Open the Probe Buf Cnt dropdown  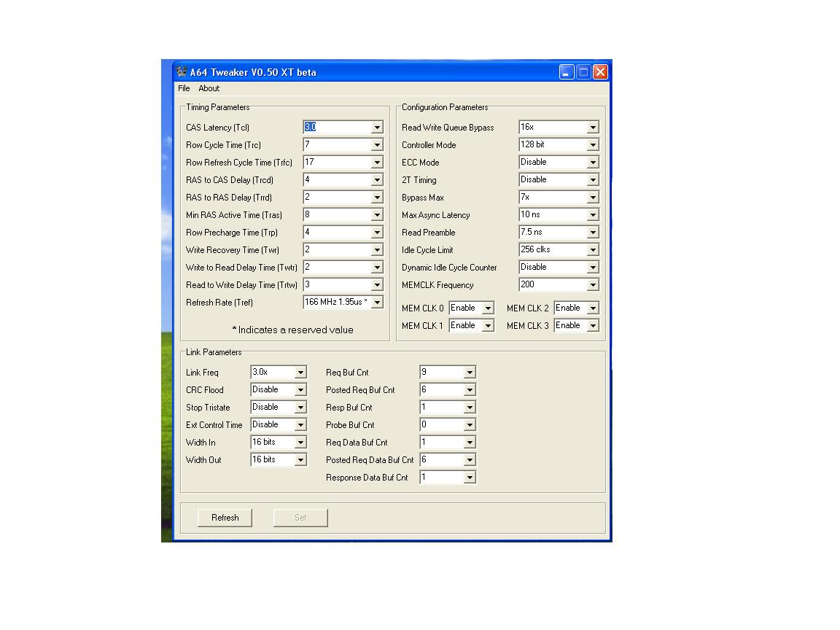tap(470, 425)
